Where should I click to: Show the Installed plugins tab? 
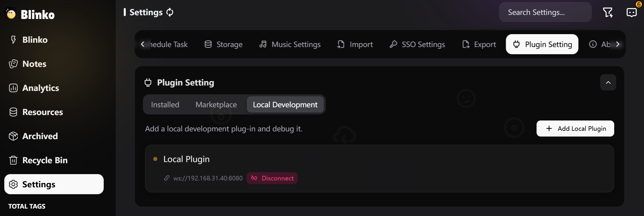(x=165, y=104)
